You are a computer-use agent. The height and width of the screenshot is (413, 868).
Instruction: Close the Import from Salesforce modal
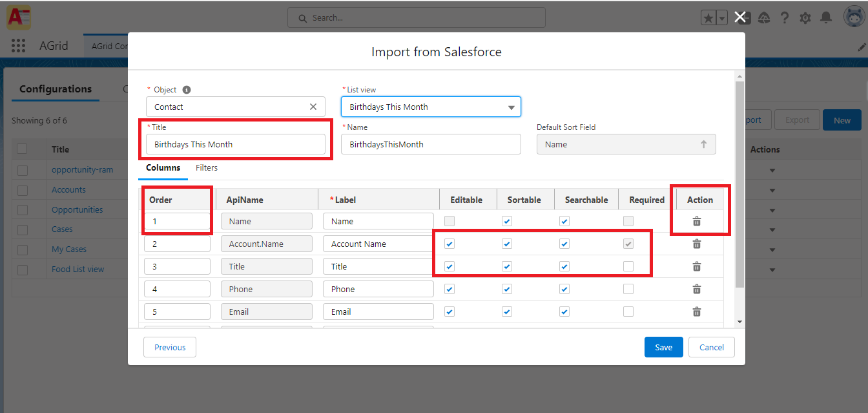coord(740,17)
